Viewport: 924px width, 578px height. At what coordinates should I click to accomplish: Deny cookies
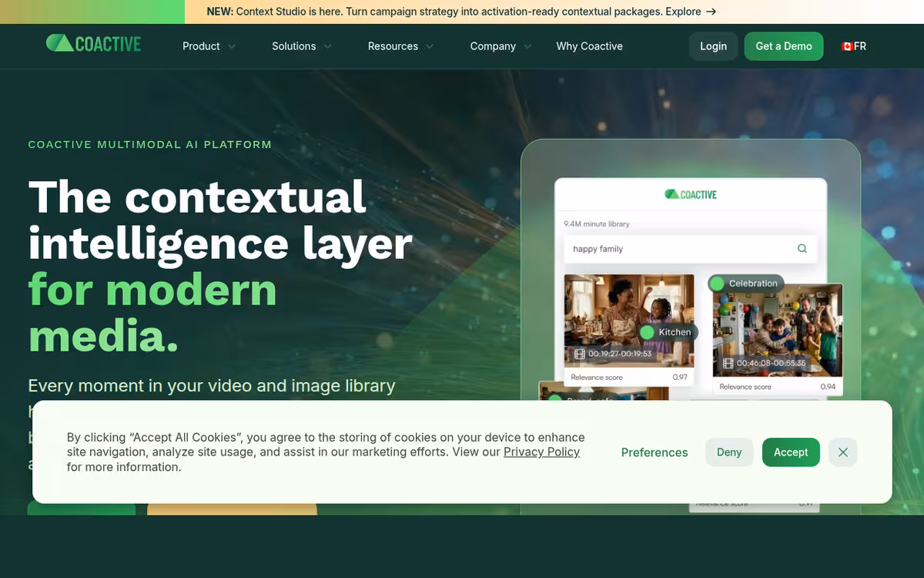(729, 452)
